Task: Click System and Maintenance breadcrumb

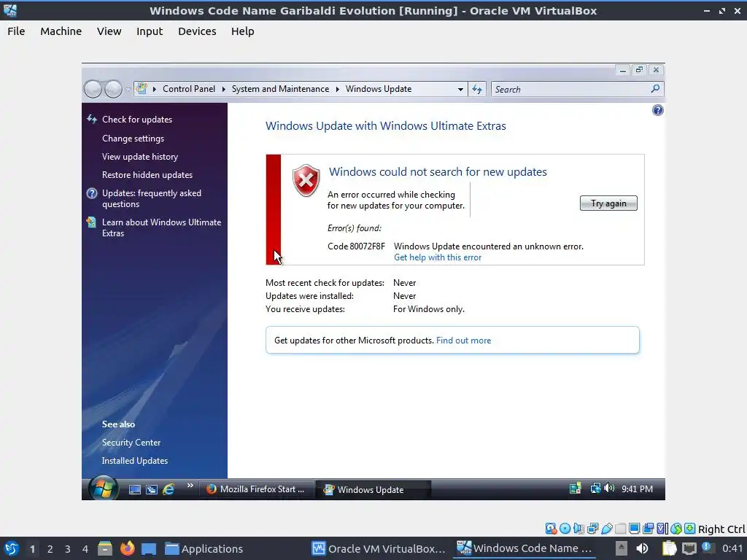Action: point(280,89)
